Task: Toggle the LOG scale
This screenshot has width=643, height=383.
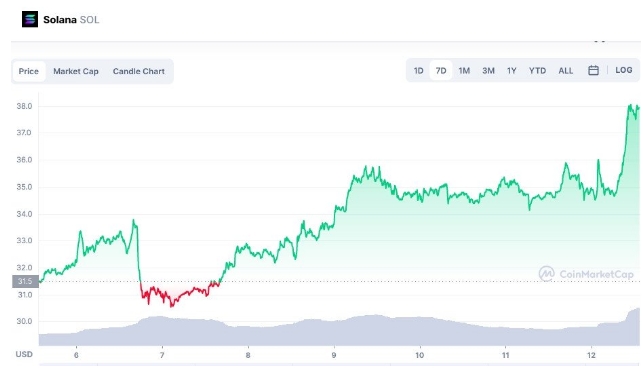Action: point(623,70)
